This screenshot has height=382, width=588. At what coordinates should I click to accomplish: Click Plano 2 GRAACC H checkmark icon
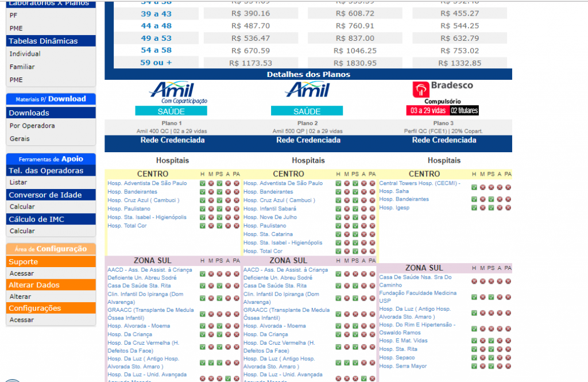pos(338,314)
